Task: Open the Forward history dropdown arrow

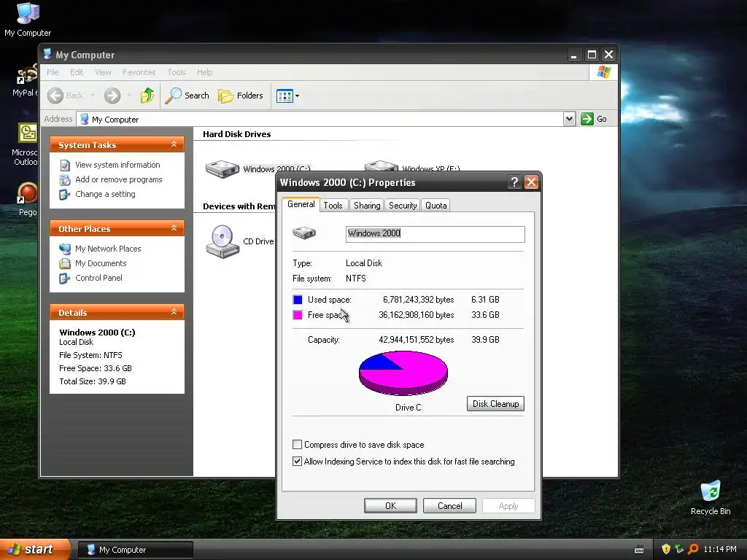Action: click(129, 96)
